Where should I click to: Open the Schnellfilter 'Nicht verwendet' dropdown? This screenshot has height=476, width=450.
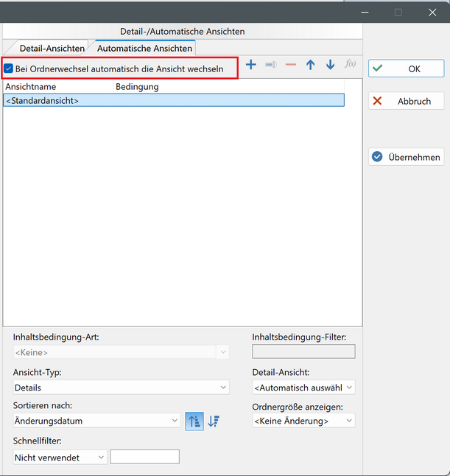[x=60, y=458]
